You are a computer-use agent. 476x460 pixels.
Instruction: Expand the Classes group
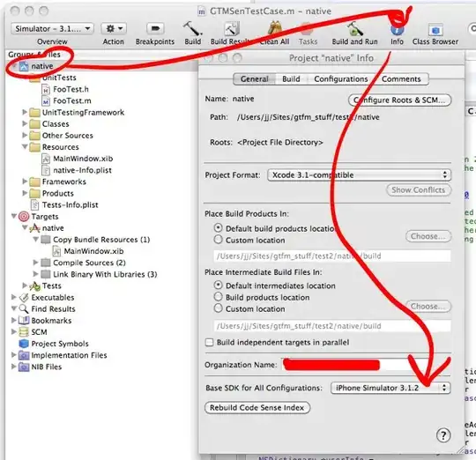[x=25, y=123]
